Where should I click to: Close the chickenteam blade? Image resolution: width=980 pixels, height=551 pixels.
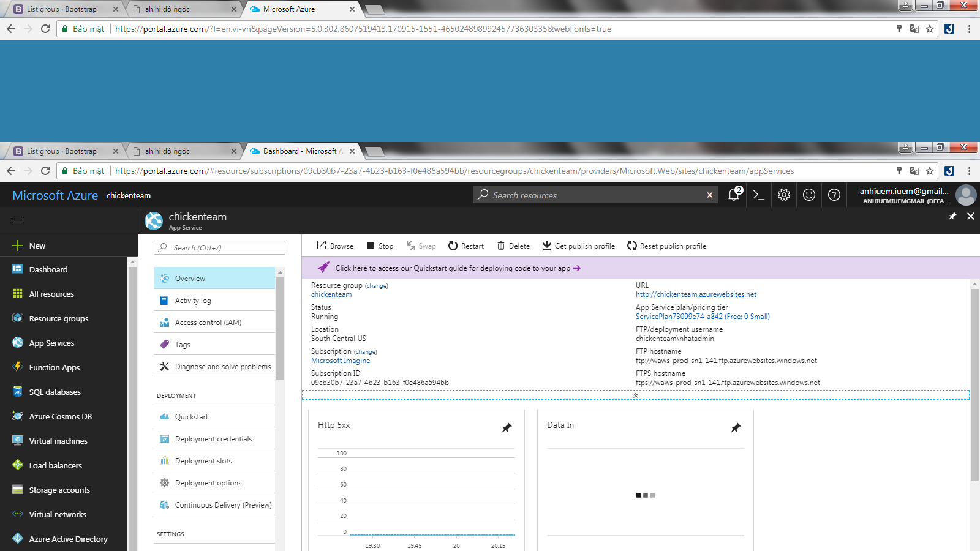(971, 216)
